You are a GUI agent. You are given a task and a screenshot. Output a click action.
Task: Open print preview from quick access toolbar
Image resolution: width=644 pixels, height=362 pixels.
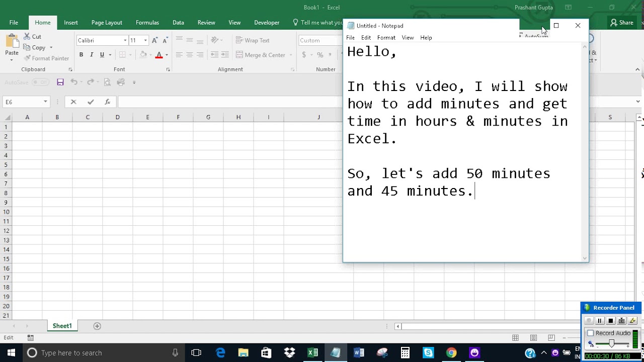click(x=107, y=82)
